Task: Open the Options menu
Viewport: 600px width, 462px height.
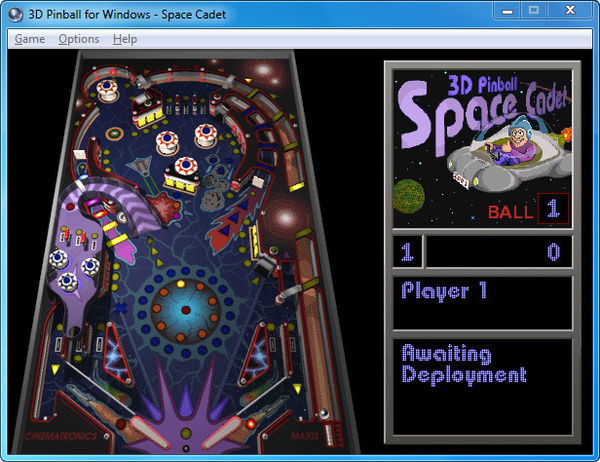Action: 78,39
